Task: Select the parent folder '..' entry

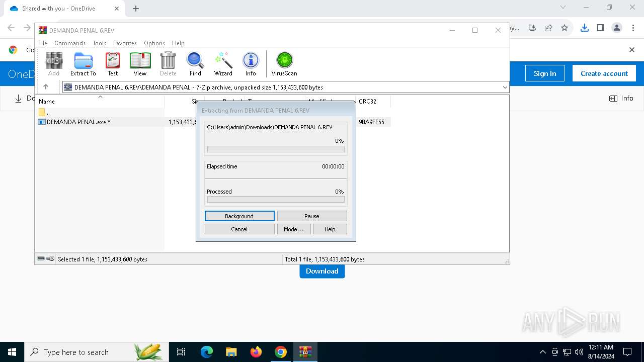Action: coord(44,112)
